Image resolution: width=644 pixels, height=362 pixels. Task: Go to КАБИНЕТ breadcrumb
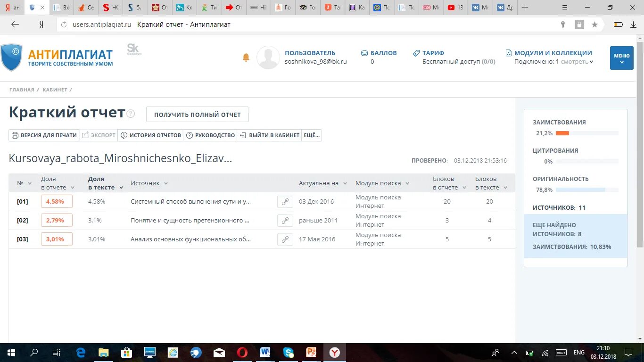coord(55,90)
